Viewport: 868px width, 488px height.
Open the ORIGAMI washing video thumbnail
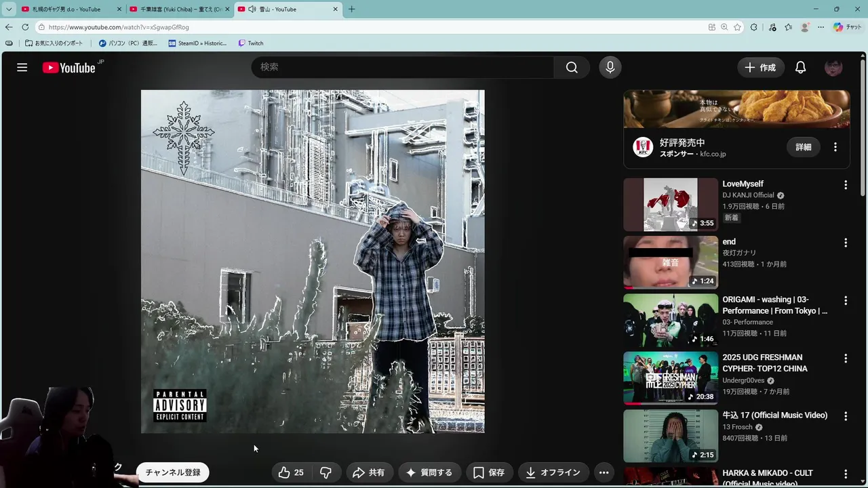[x=671, y=320]
